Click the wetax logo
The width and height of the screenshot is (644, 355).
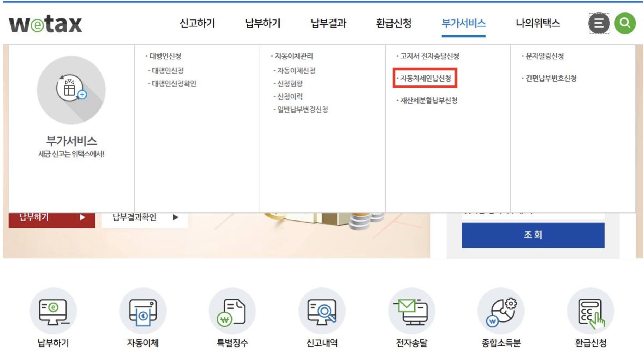coord(45,24)
